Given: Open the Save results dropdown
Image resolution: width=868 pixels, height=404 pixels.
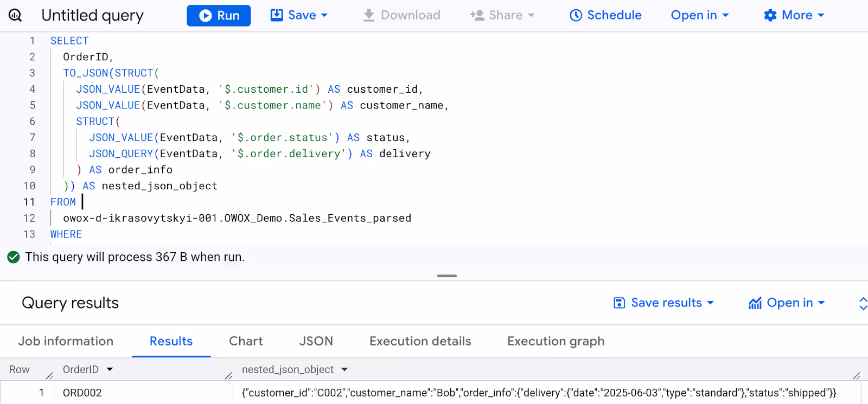Looking at the screenshot, I should [x=663, y=303].
